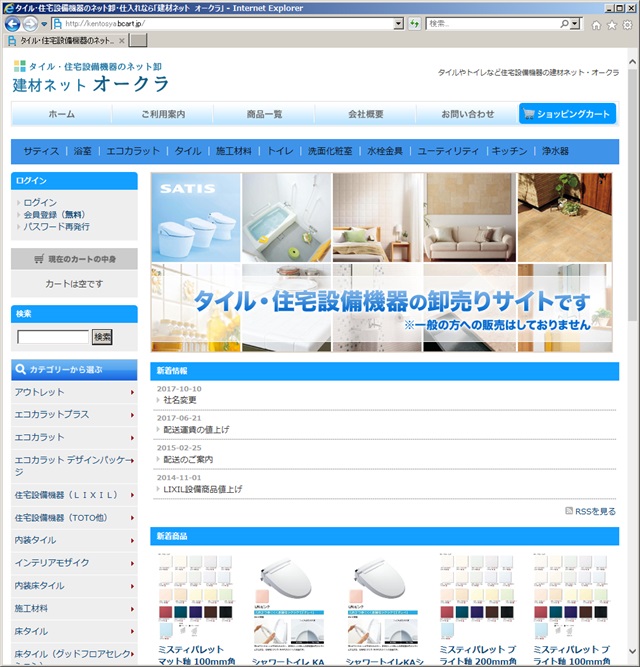Open ミスティパレット ブライト釉 200mm角 product thumbnail
Viewport: 640px width, 667px height.
pos(477,596)
